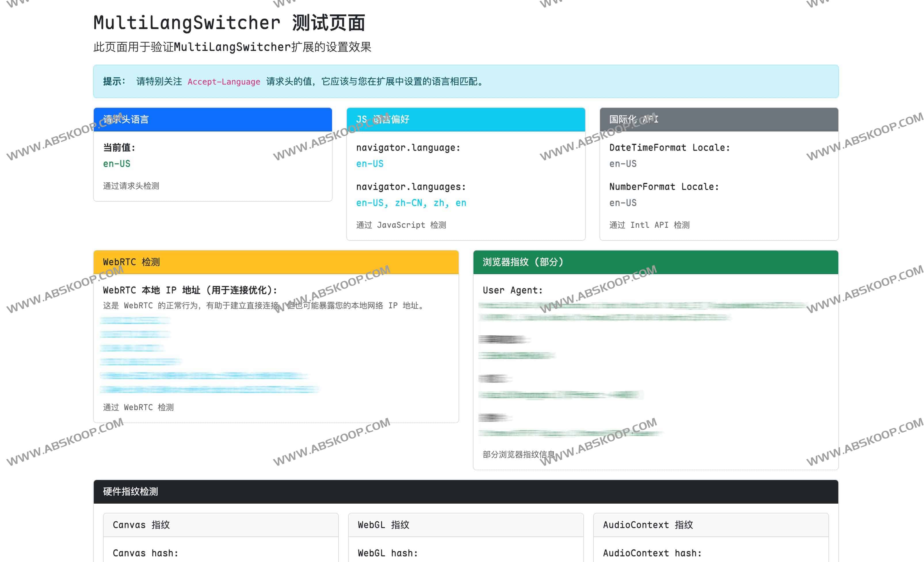The height and width of the screenshot is (562, 924).
Task: Click the Canvas 指纹 panel header
Action: (220, 525)
